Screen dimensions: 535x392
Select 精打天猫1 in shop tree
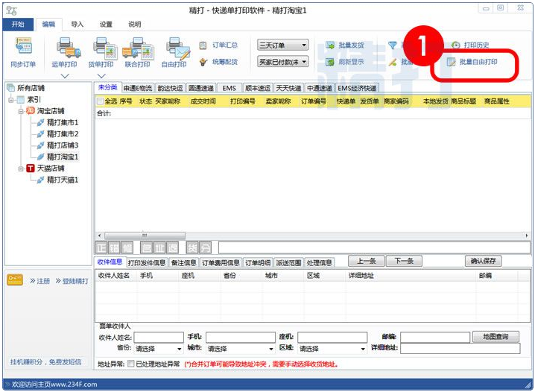pos(63,180)
